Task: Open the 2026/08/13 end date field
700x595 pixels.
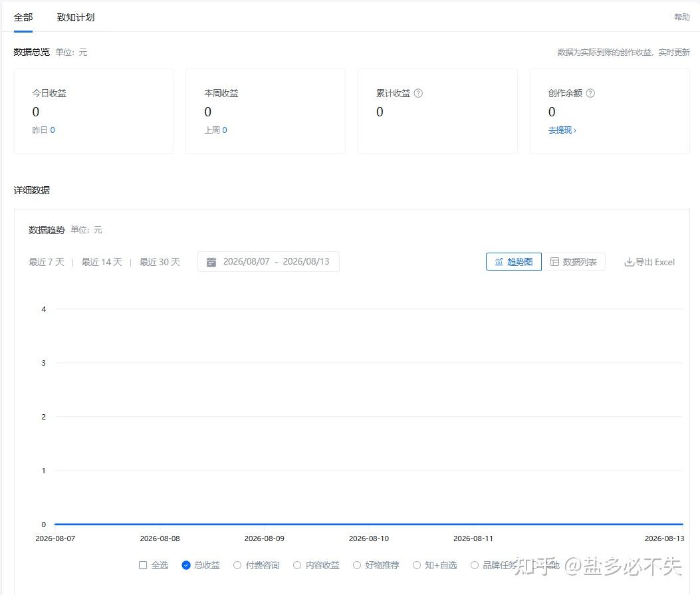Action: coord(306,261)
